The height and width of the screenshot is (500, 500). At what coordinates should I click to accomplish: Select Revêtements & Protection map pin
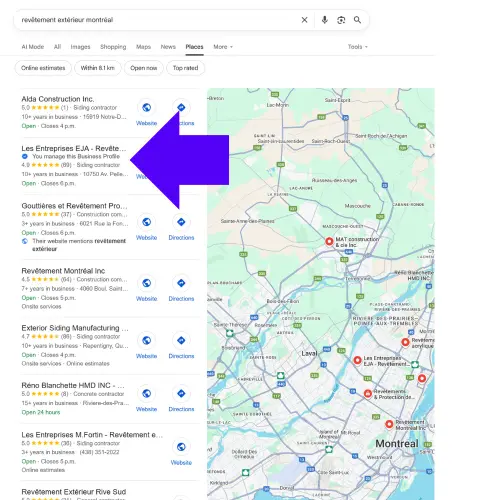tap(368, 394)
